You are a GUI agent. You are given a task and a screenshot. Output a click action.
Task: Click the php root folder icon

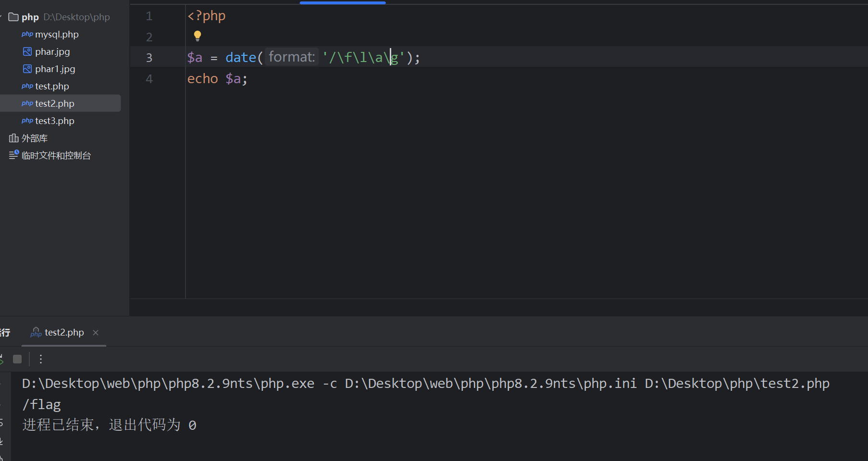point(13,17)
